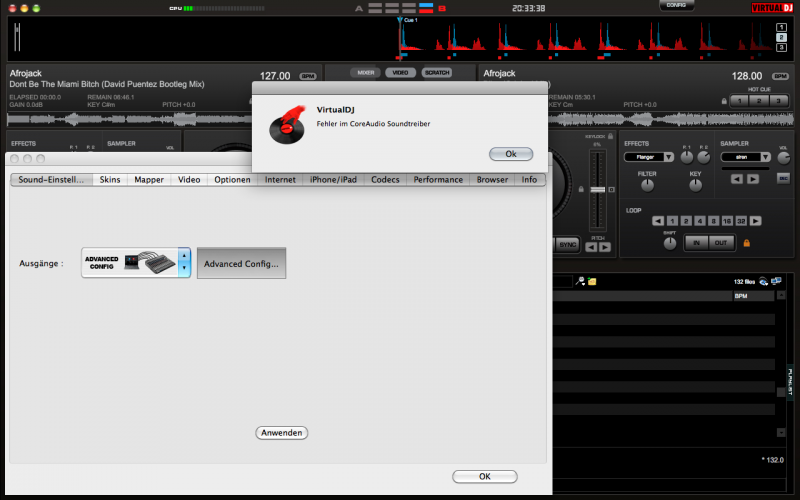Open the Performance tab

click(x=438, y=180)
